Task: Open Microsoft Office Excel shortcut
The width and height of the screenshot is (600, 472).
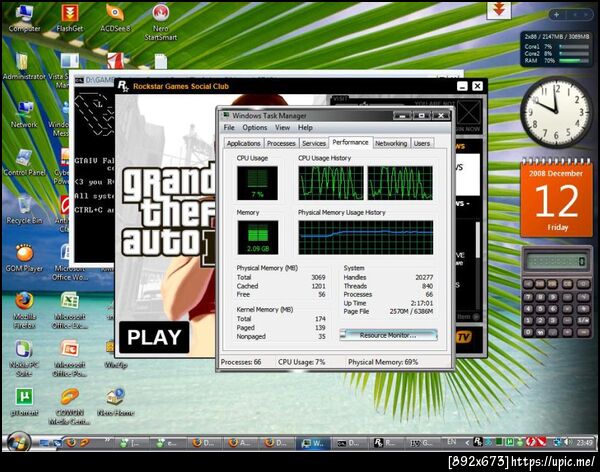Action: 70,310
